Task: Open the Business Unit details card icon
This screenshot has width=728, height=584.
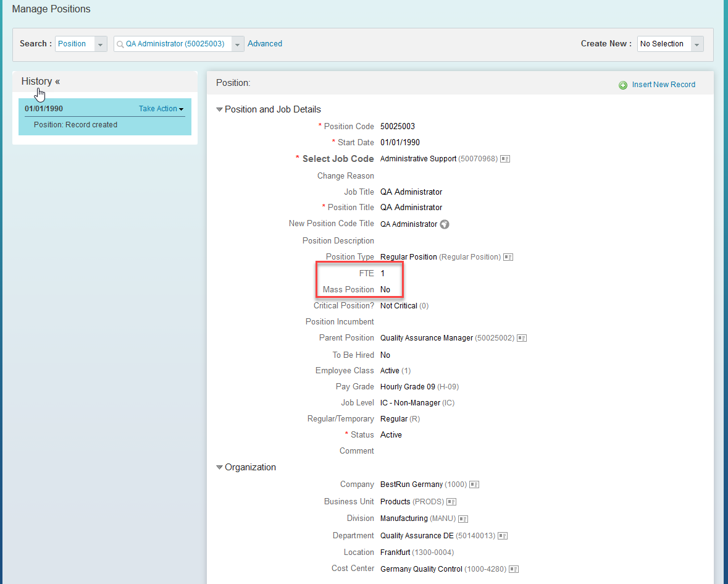Action: (x=451, y=502)
